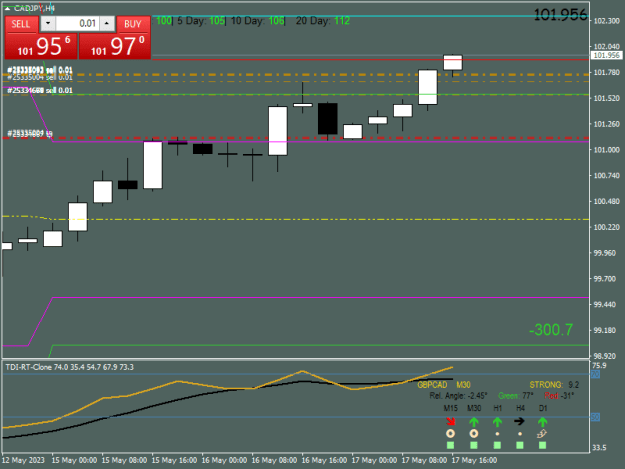Click the 101.956 current price tag on axis
The width and height of the screenshot is (625, 469).
606,55
